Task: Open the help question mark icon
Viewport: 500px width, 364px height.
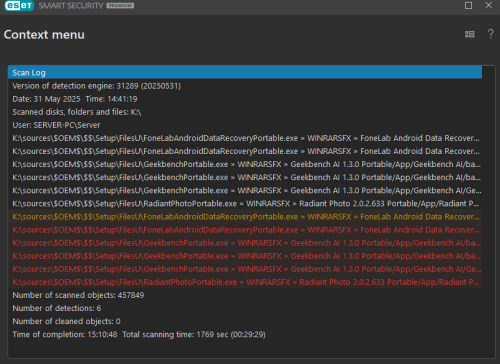Action: pos(490,34)
